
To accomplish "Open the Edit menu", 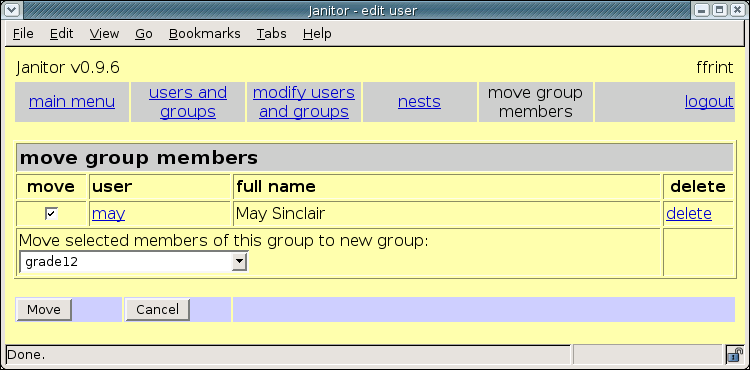I will click(x=62, y=33).
